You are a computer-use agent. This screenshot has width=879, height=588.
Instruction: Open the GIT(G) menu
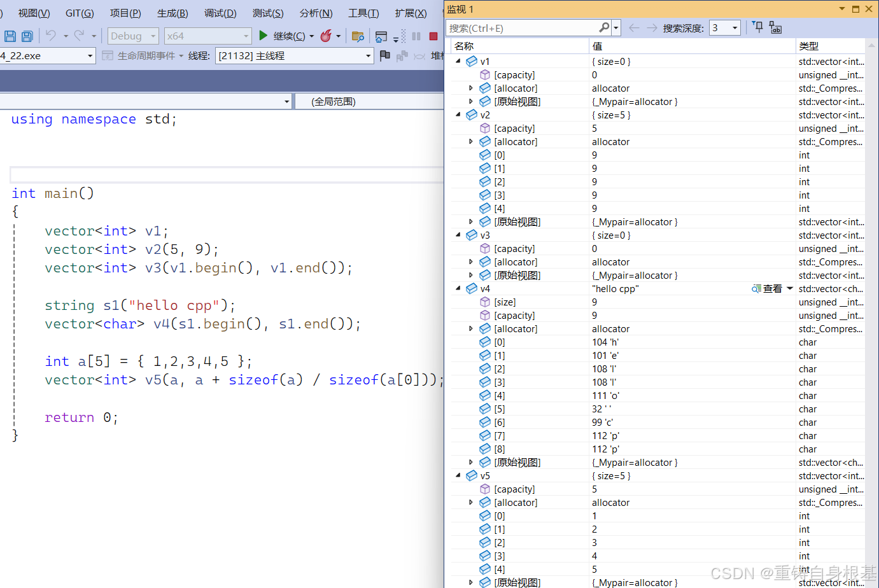pos(80,13)
